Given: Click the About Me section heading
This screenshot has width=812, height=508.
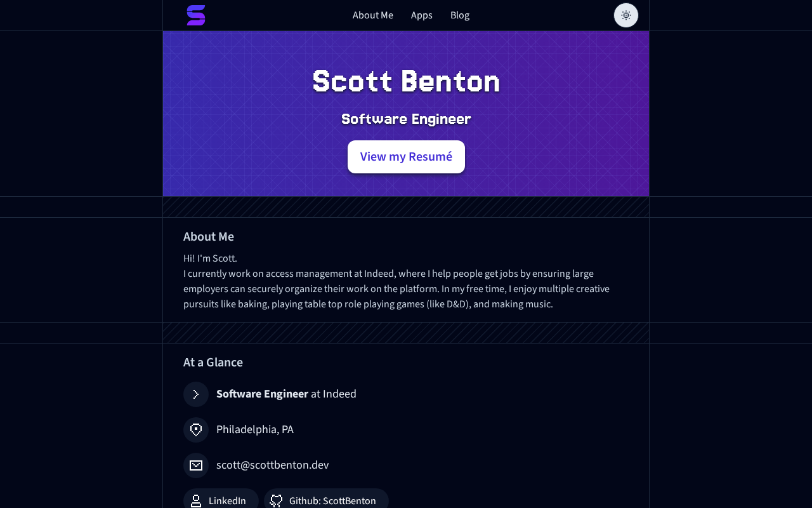Looking at the screenshot, I should (x=209, y=237).
